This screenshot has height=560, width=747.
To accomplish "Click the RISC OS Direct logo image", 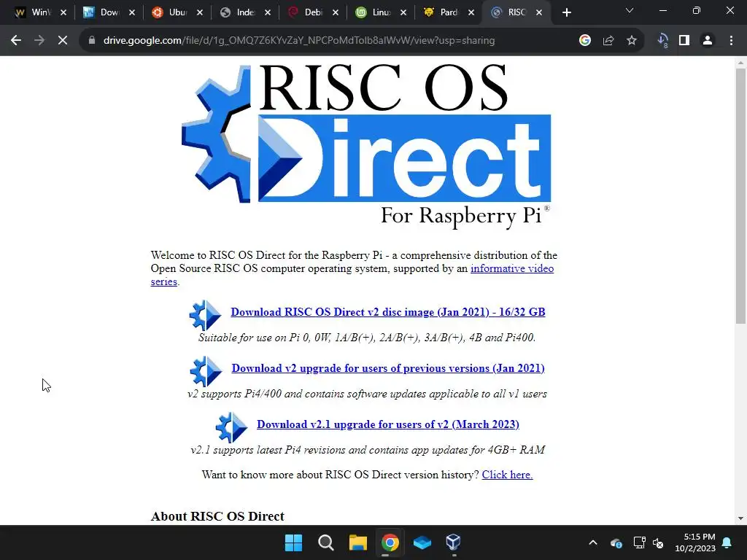I will [x=367, y=145].
